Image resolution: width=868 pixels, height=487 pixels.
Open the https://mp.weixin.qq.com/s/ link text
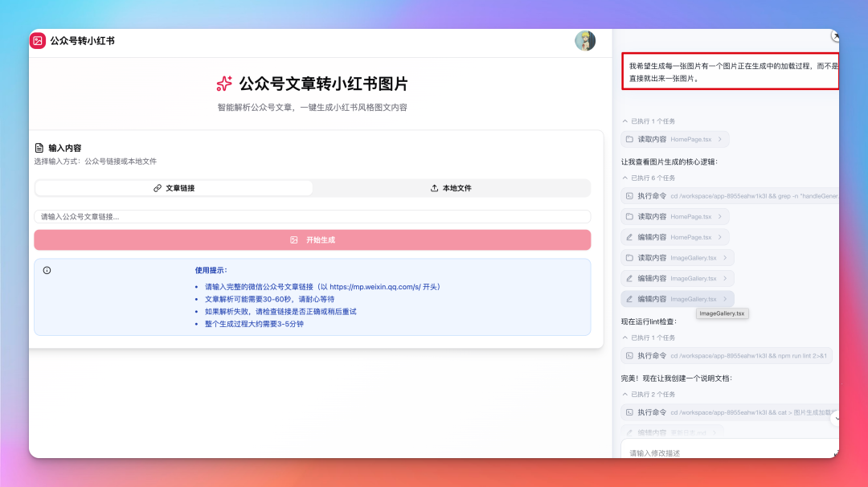pos(375,287)
